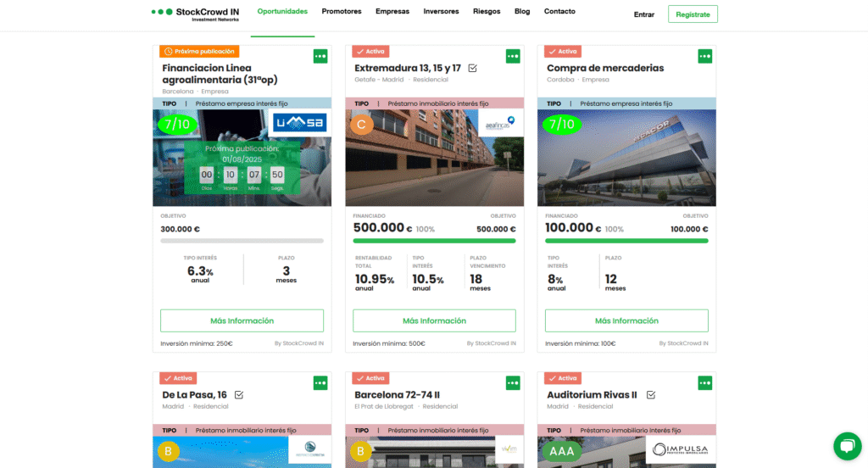Click the check icon beside Auditorium Rivas II
Viewport: 868px width, 468px height.
click(x=650, y=394)
